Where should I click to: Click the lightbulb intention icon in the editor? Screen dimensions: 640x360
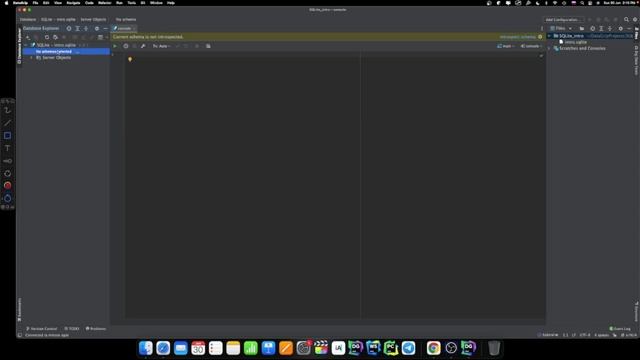(x=130, y=59)
